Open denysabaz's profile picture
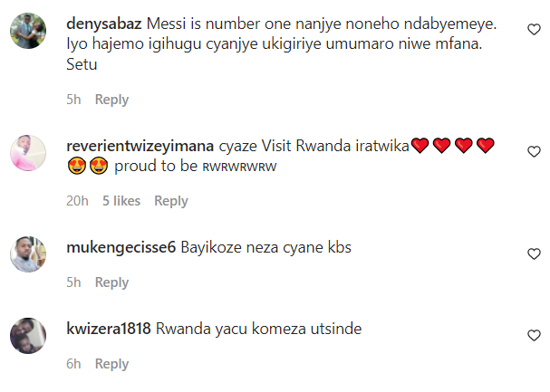This screenshot has height=392, width=550. click(28, 31)
